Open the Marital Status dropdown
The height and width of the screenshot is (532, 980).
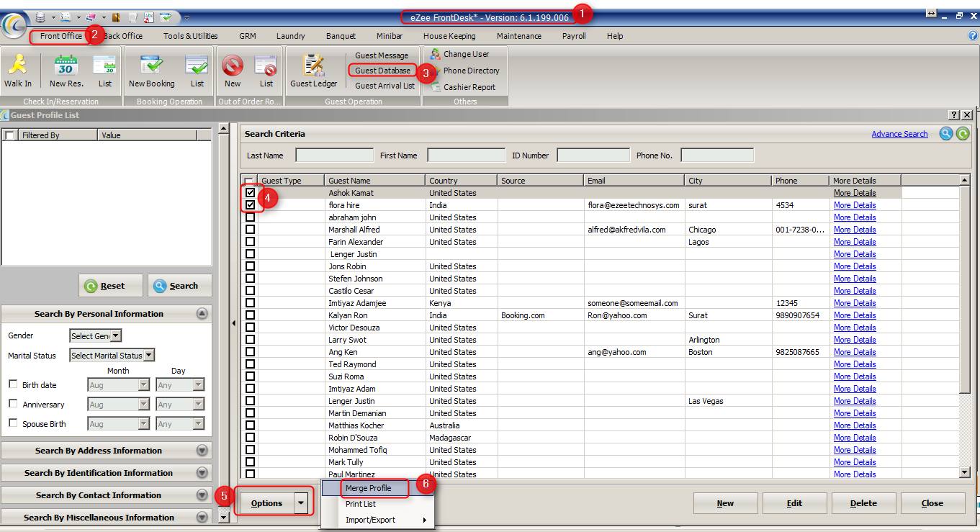point(149,355)
